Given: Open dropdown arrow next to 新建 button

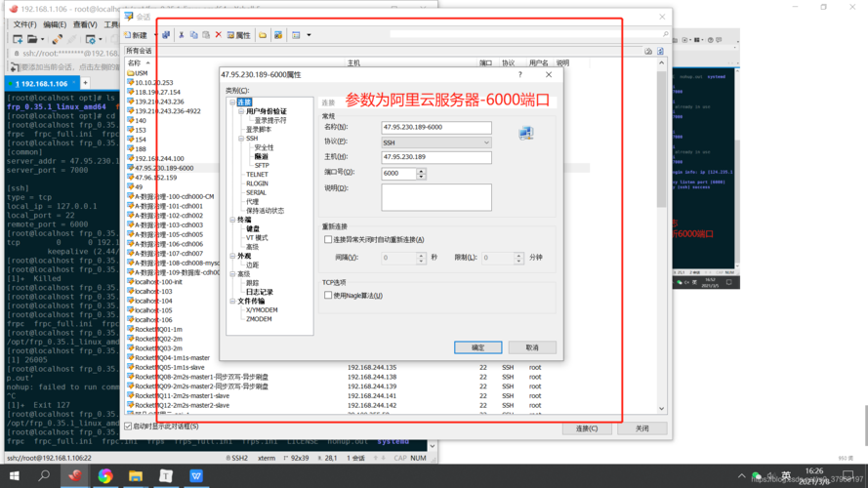Looking at the screenshot, I should 155,35.
